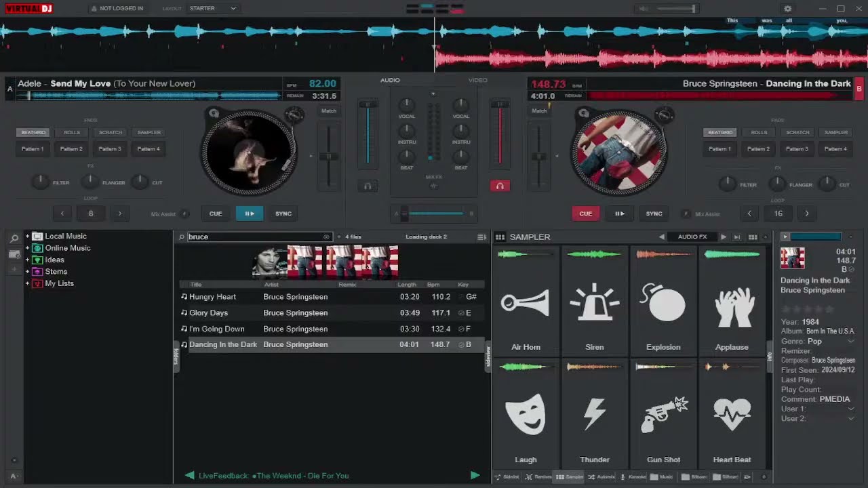
Task: Open sampler view grid options icon
Action: tap(753, 237)
